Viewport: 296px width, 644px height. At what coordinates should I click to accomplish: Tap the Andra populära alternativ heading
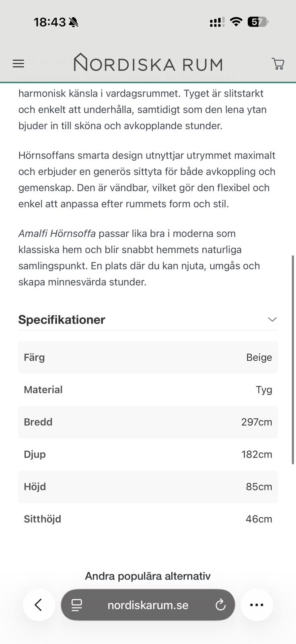pos(148,576)
